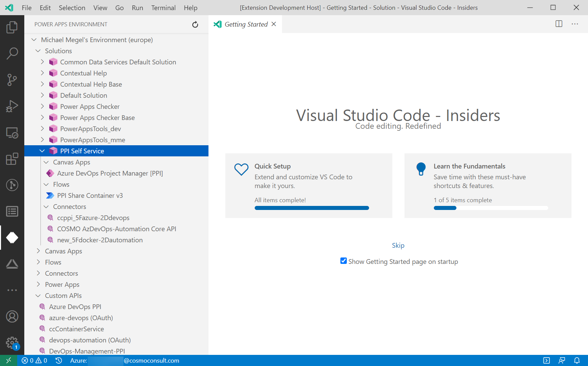Screen dimensions: 588x366
Task: Select new_5Fdocker-2Dautomation connector
Action: click(x=116, y=240)
